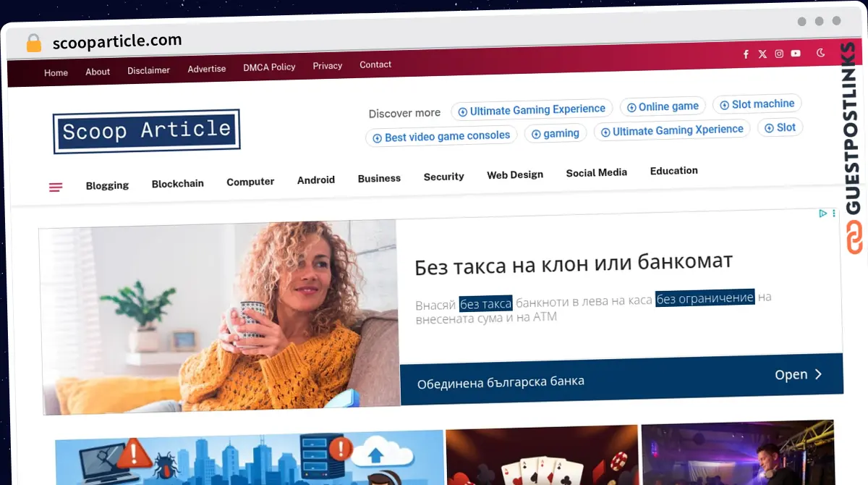Viewport: 868px width, 485px height.
Task: Open the playing cards article thumbnail
Action: pyautogui.click(x=542, y=455)
